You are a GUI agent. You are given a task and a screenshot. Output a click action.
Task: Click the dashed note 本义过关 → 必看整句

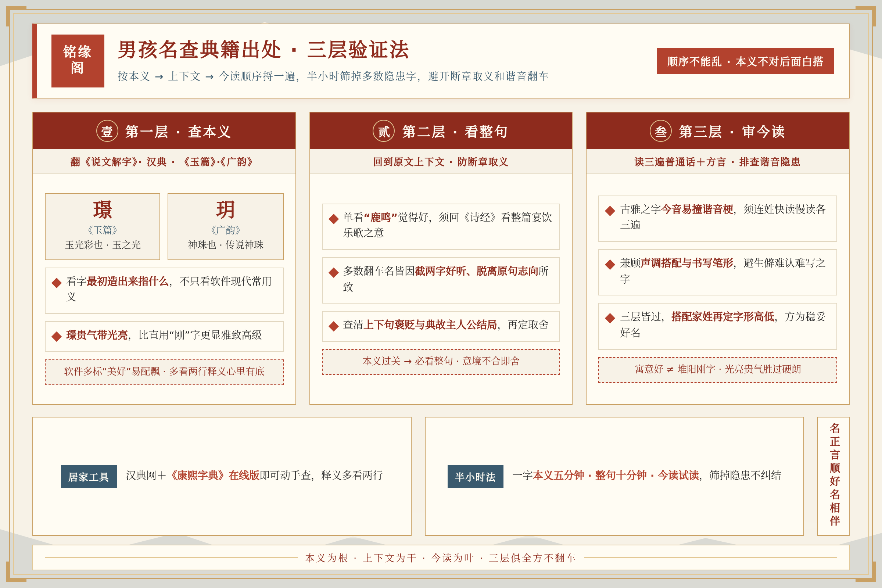click(x=441, y=362)
